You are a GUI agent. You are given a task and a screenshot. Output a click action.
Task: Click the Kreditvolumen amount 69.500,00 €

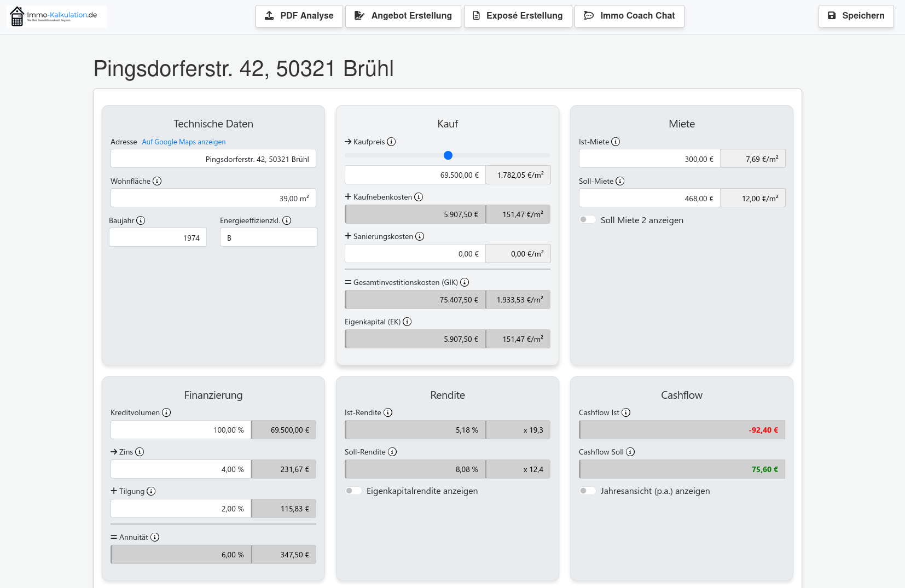(284, 430)
